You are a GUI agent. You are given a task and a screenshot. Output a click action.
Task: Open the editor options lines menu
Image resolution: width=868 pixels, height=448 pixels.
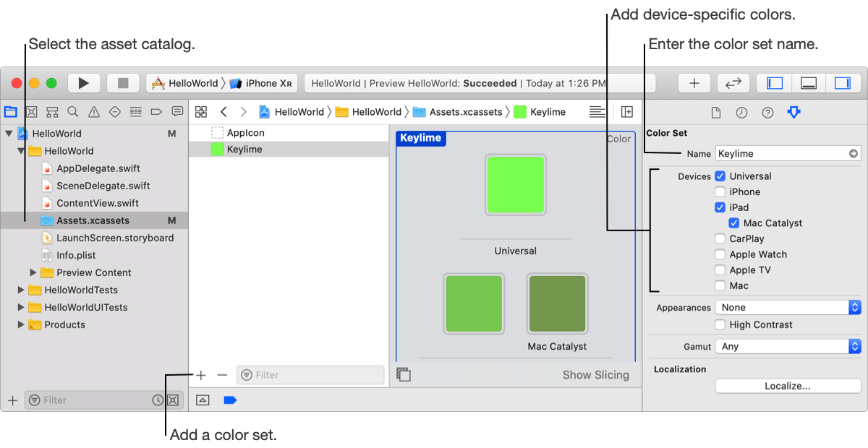[x=597, y=112]
